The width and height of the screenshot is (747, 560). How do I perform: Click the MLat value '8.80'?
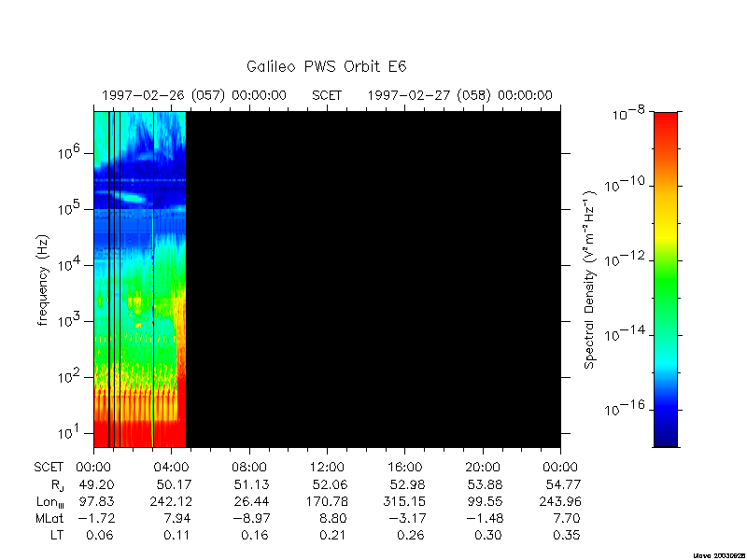[332, 518]
